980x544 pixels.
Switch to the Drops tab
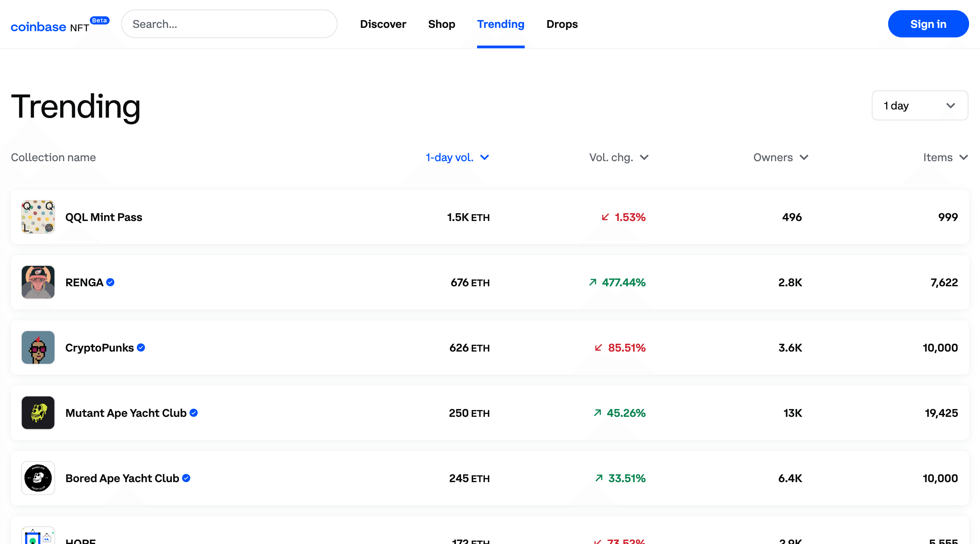[x=561, y=24]
